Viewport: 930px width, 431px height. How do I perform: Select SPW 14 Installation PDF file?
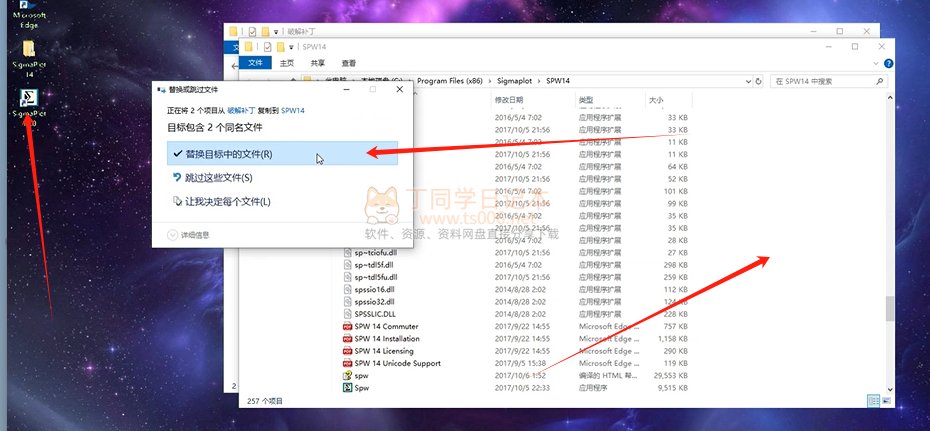[x=387, y=339]
